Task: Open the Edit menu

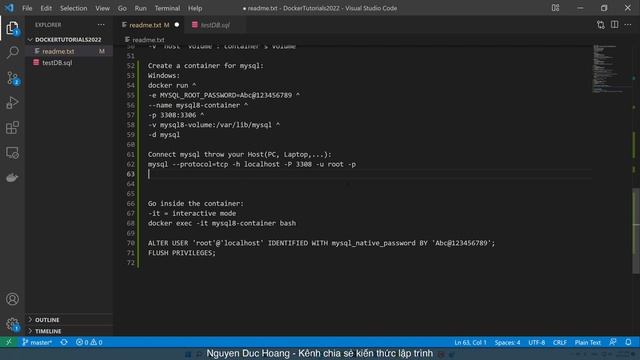Action: (x=46, y=8)
